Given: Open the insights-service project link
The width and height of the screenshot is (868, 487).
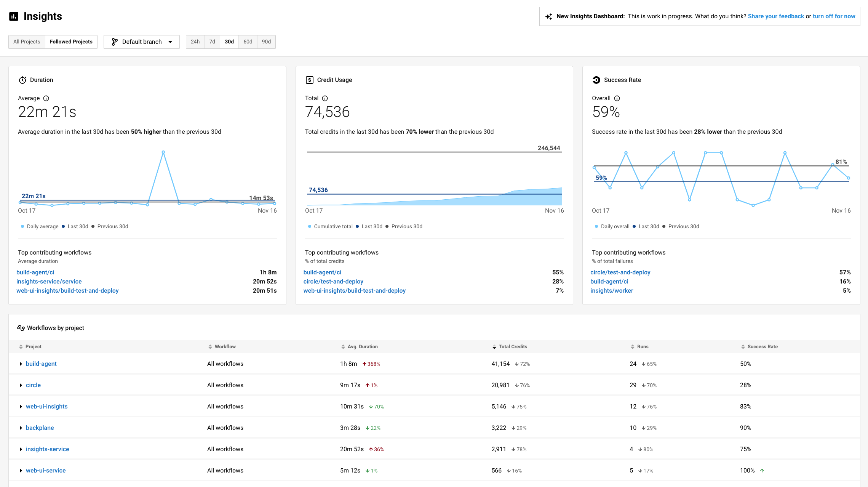Looking at the screenshot, I should click(x=48, y=449).
